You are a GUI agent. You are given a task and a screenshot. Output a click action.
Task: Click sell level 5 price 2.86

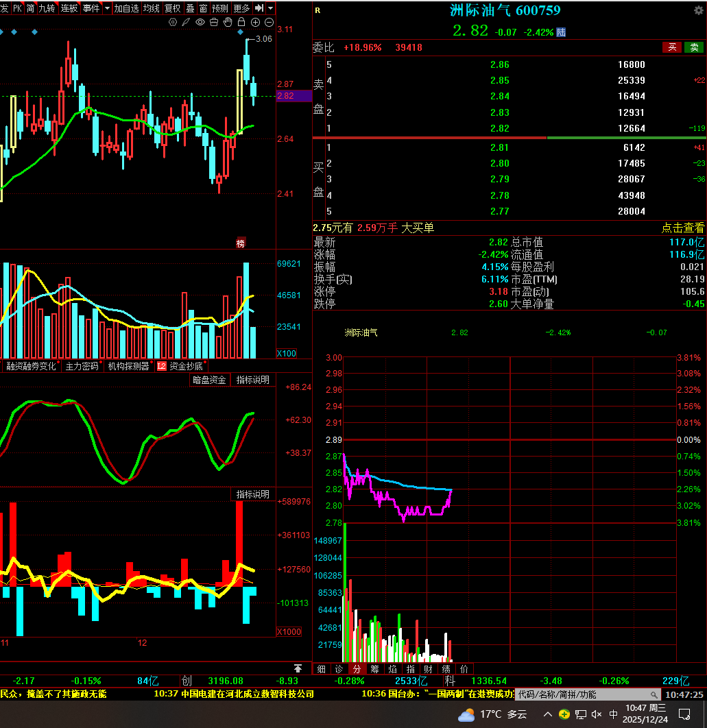[x=500, y=64]
